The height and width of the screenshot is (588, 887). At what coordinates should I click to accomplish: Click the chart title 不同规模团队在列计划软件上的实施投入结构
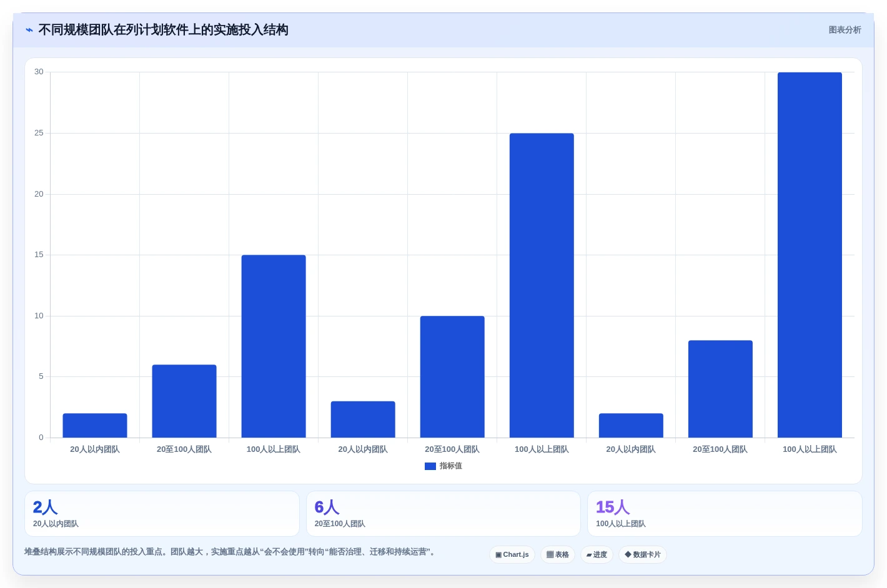click(163, 30)
